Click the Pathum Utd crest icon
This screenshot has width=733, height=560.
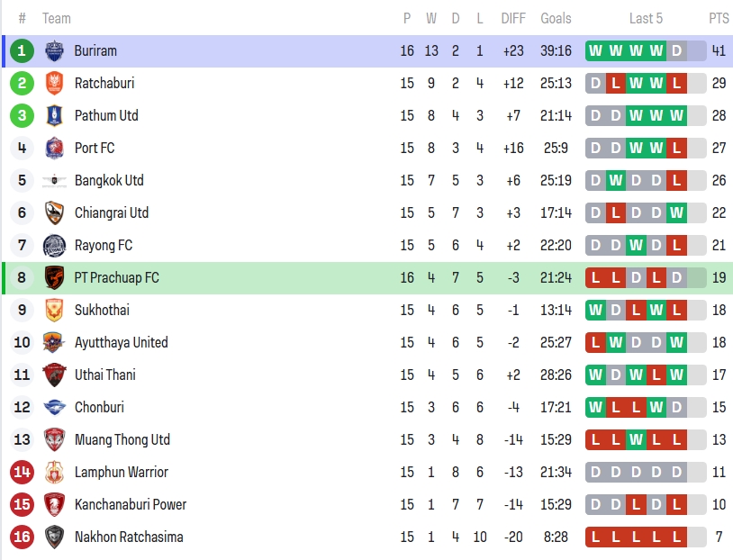(x=54, y=116)
